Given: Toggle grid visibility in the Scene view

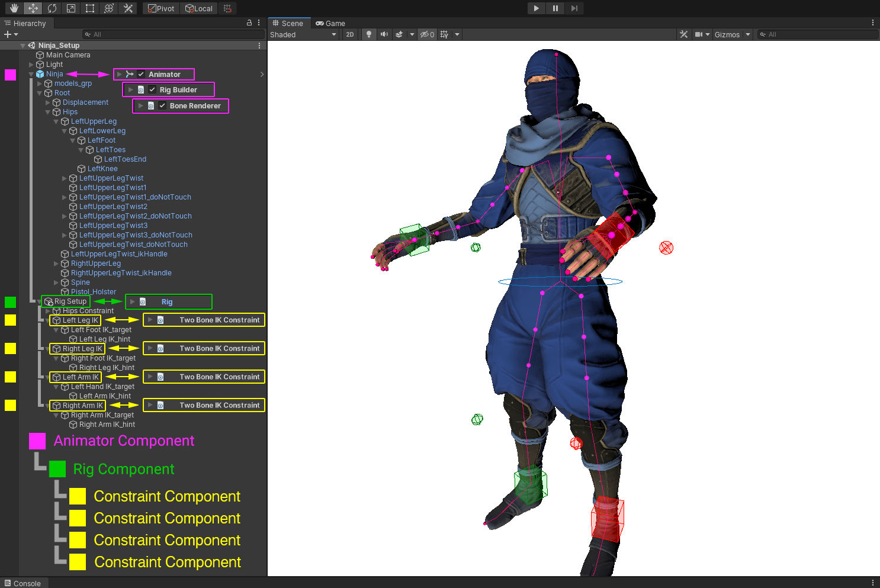Looking at the screenshot, I should click(x=444, y=34).
